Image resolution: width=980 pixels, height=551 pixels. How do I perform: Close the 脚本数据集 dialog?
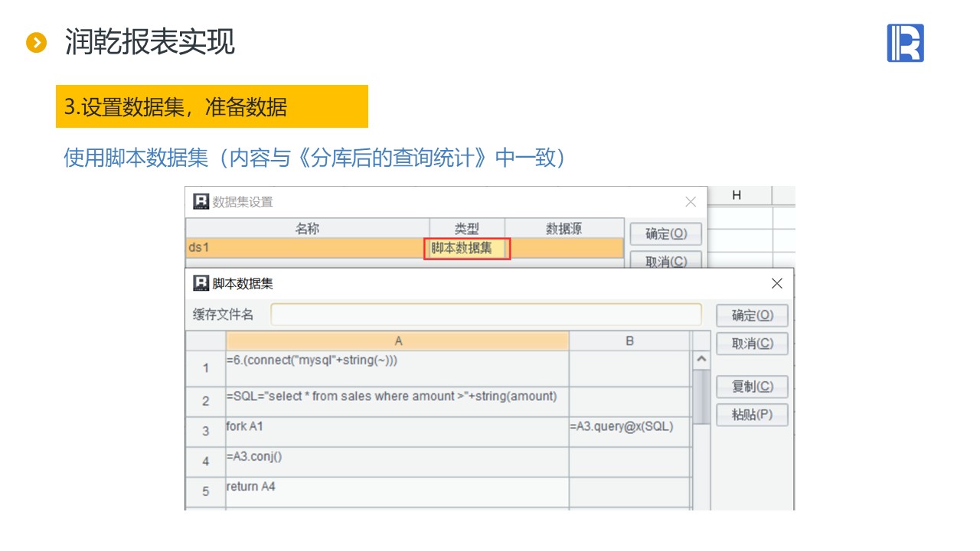pos(777,283)
